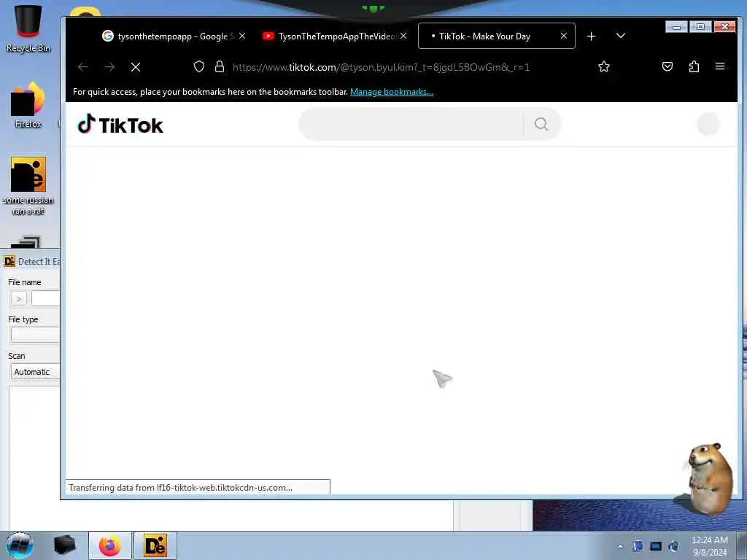Switch to tysonthetempoapp Google Search tab
The height and width of the screenshot is (560, 747).
coord(175,36)
